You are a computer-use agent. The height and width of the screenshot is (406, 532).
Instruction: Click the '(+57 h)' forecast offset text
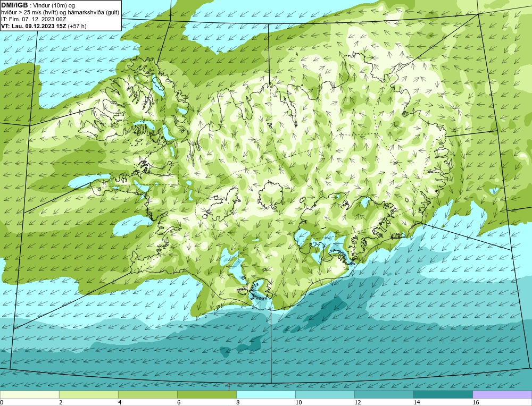point(77,26)
